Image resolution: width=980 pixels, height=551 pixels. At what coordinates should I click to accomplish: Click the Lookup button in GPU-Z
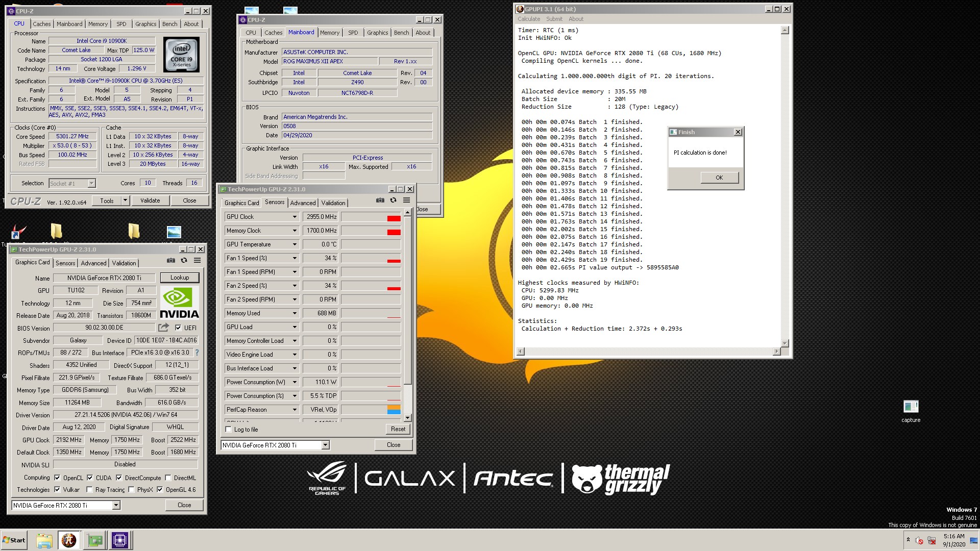(x=180, y=278)
